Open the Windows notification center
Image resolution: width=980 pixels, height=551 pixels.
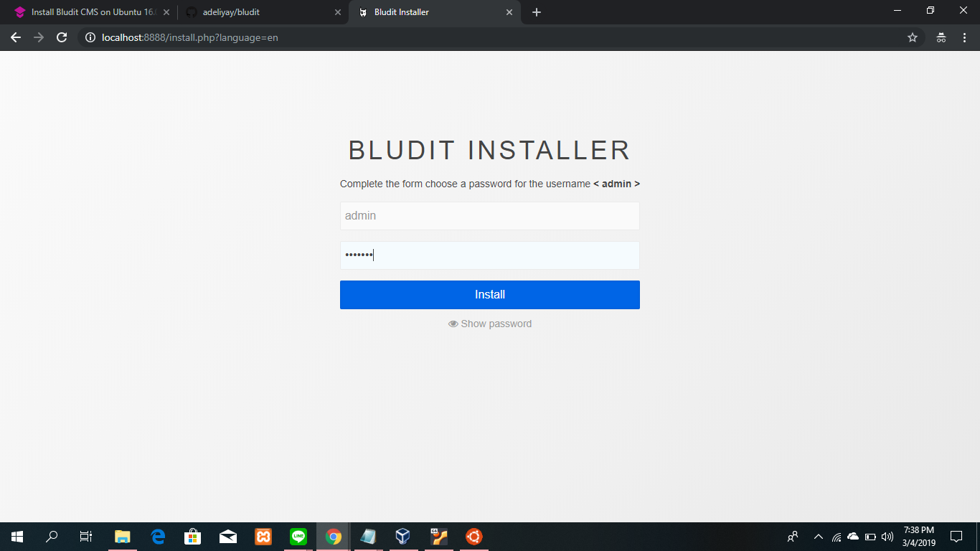click(x=956, y=537)
